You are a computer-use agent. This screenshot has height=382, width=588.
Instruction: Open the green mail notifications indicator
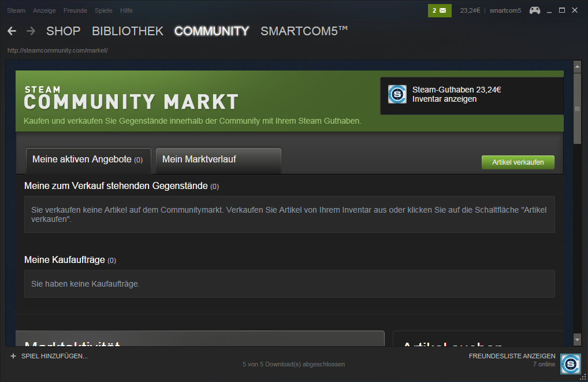tap(440, 10)
